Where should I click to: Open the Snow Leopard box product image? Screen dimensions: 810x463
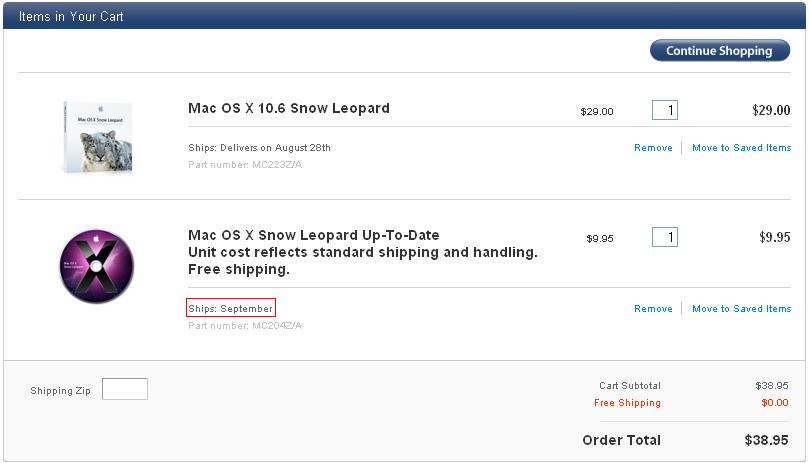[x=98, y=137]
